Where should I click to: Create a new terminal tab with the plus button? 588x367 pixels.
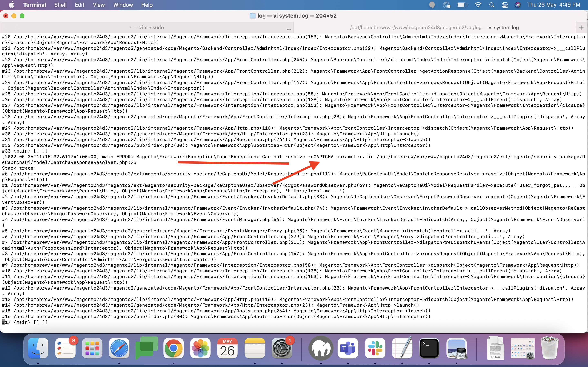tap(581, 28)
